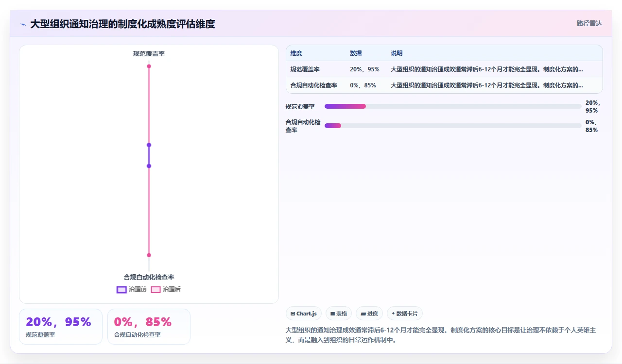Viewport: 622px width, 364px height.
Task: Open the 0%，85% 合规自动化检查率 data card
Action: coord(149,327)
